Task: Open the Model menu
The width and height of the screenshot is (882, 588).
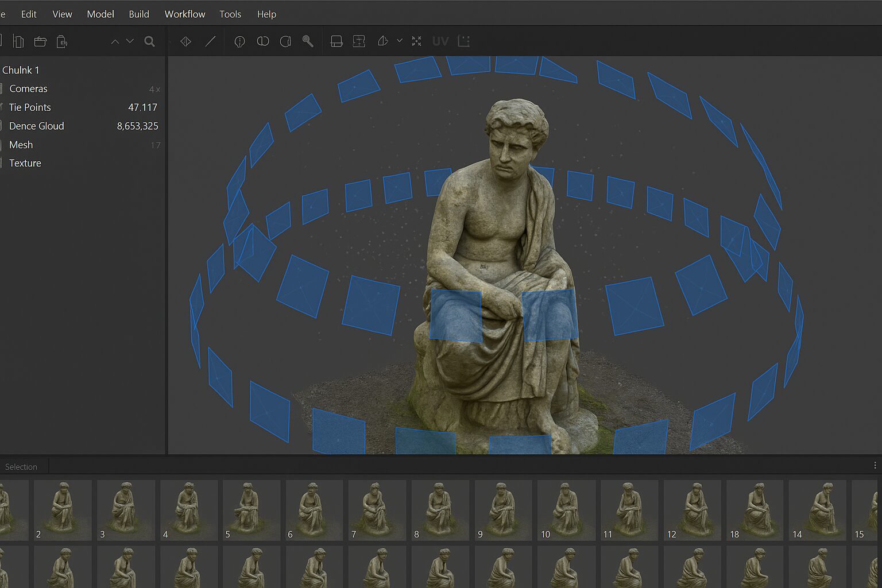Action: point(100,14)
